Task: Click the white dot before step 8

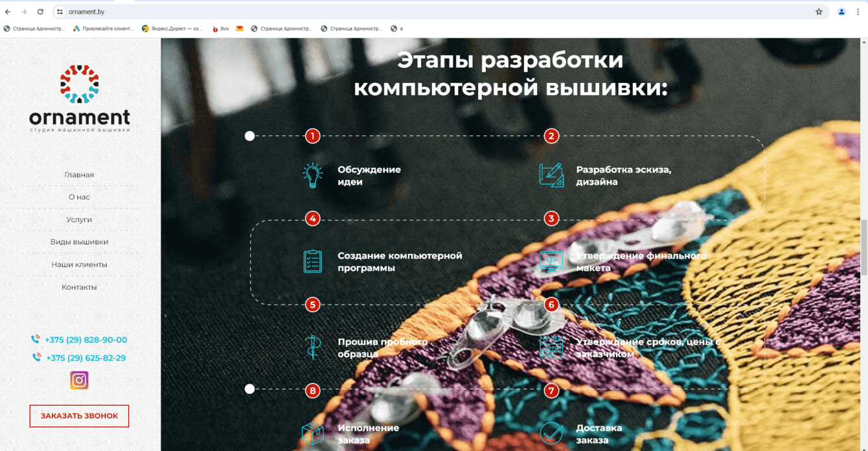Action: (249, 389)
